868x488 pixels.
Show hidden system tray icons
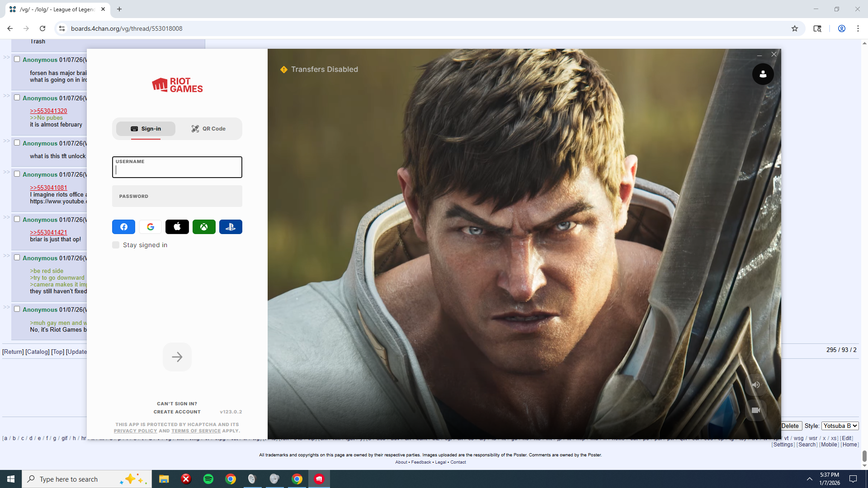click(809, 479)
